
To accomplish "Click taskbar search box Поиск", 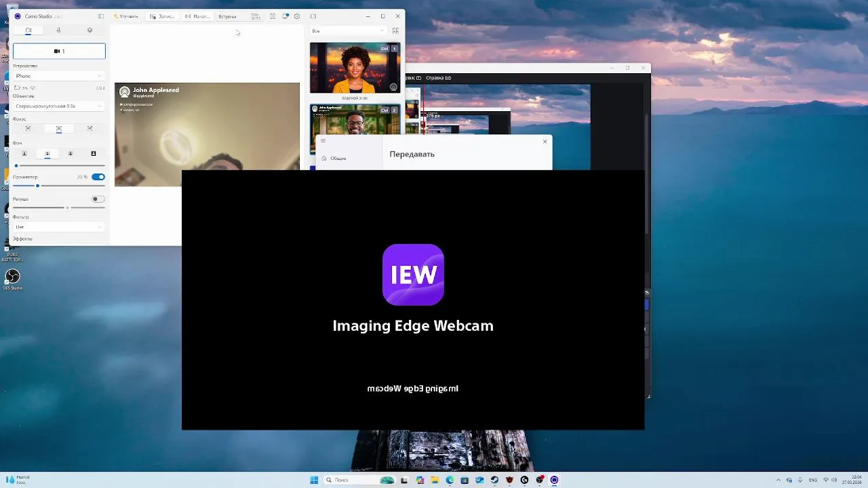I will 358,480.
